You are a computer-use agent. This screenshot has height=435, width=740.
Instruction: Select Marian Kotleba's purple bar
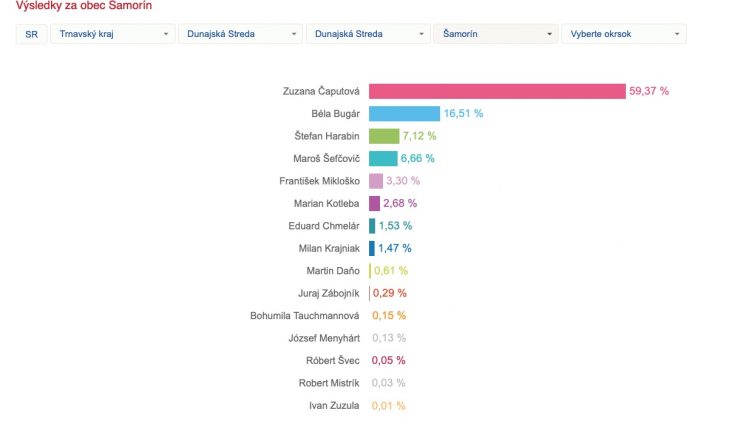click(x=374, y=203)
